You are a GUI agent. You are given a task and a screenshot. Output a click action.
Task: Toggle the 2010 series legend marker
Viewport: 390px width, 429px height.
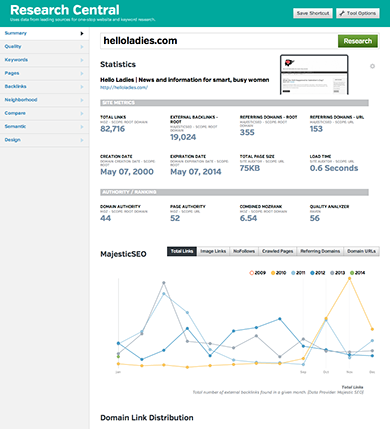tap(273, 273)
